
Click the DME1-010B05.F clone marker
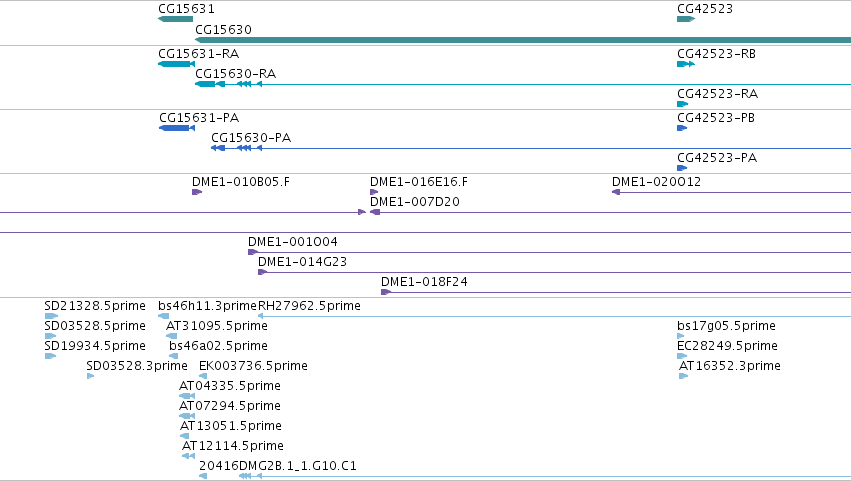pyautogui.click(x=197, y=192)
